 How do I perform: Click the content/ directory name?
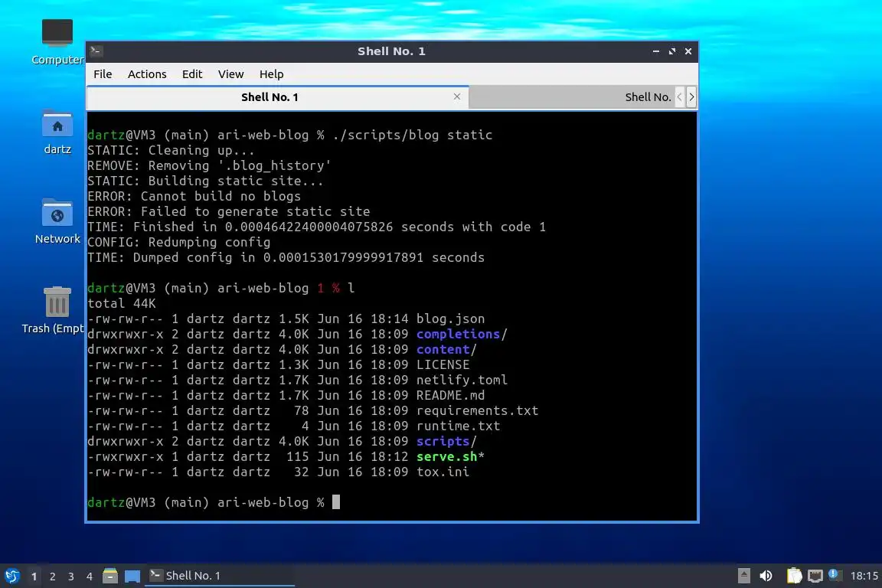point(446,349)
